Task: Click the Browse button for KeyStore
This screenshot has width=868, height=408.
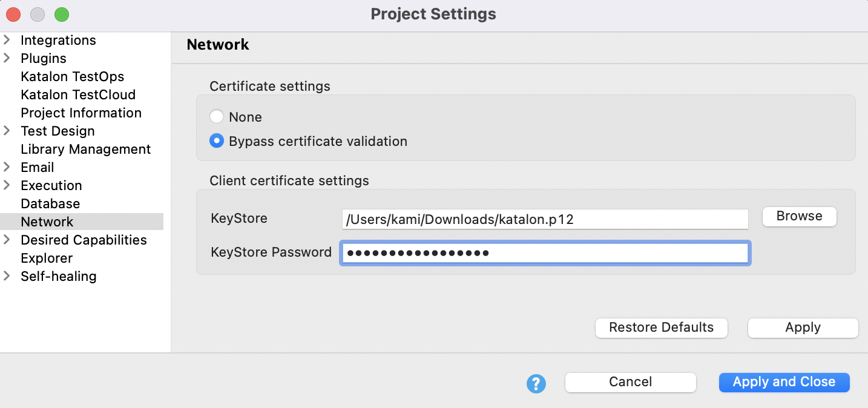Action: tap(799, 216)
